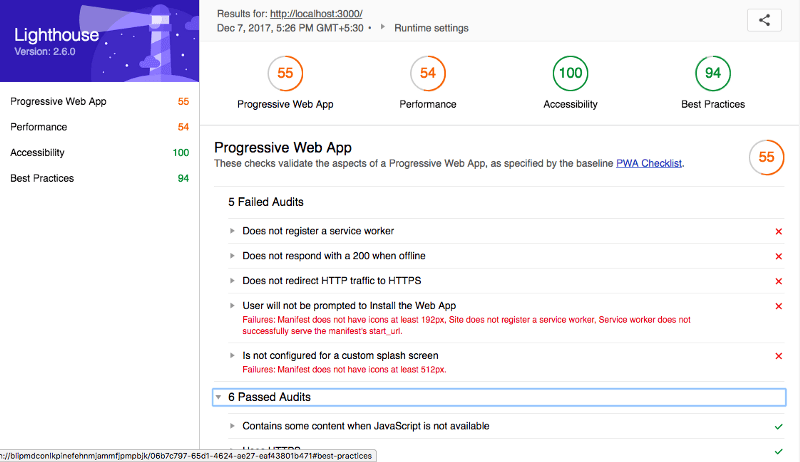Open the http://localhost:3000/ link

(x=316, y=14)
